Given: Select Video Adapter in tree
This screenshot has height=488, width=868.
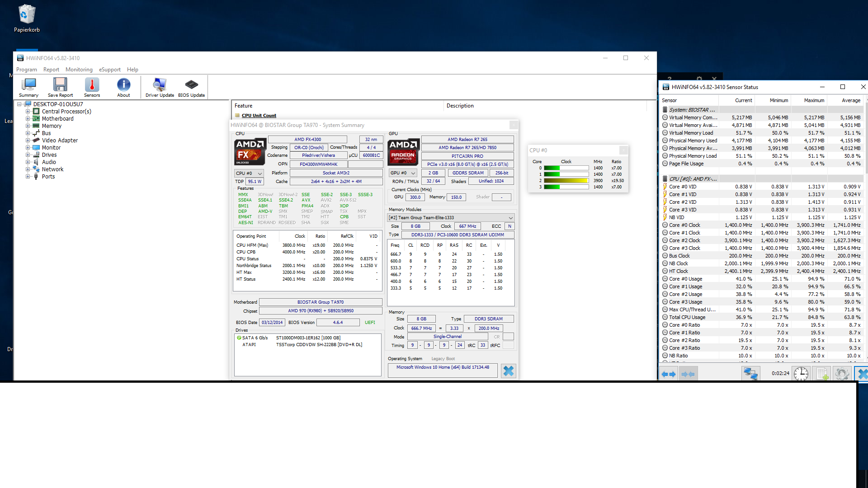Looking at the screenshot, I should tap(60, 141).
